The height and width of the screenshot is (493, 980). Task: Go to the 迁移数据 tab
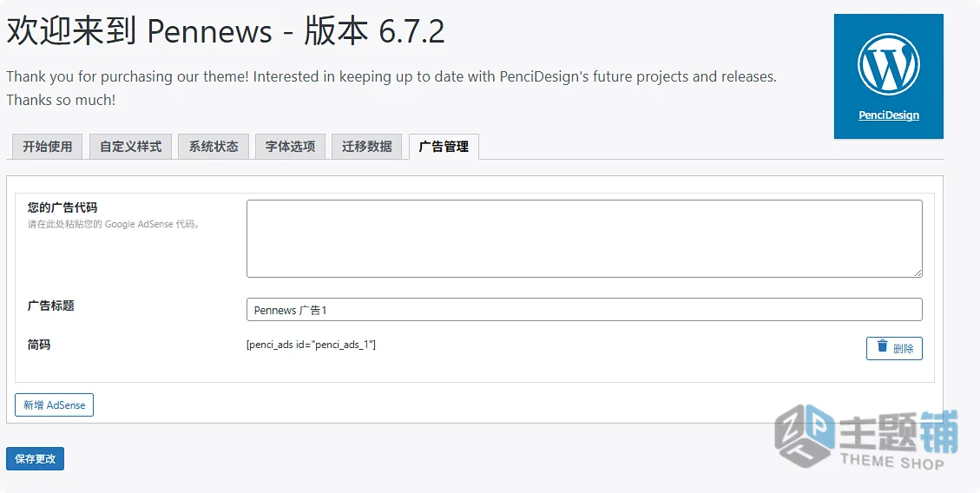click(367, 147)
